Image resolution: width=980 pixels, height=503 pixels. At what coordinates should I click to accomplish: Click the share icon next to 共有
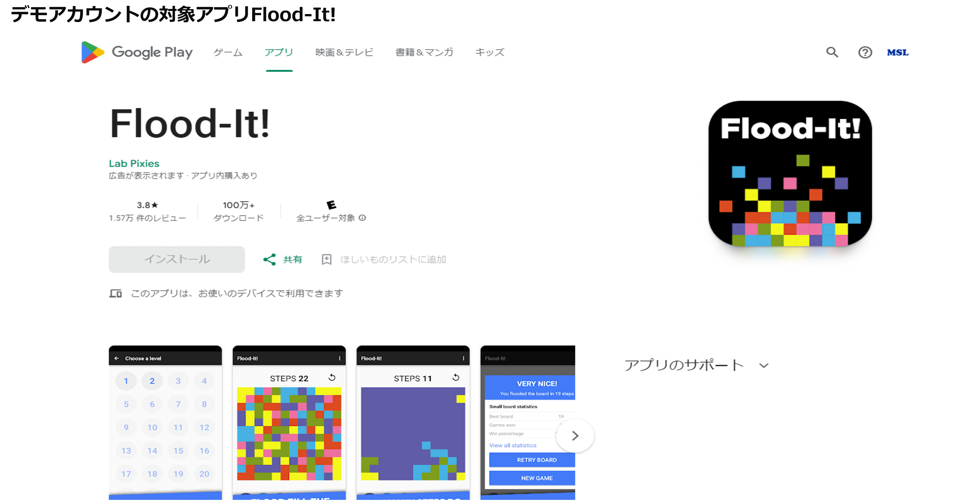(x=269, y=260)
